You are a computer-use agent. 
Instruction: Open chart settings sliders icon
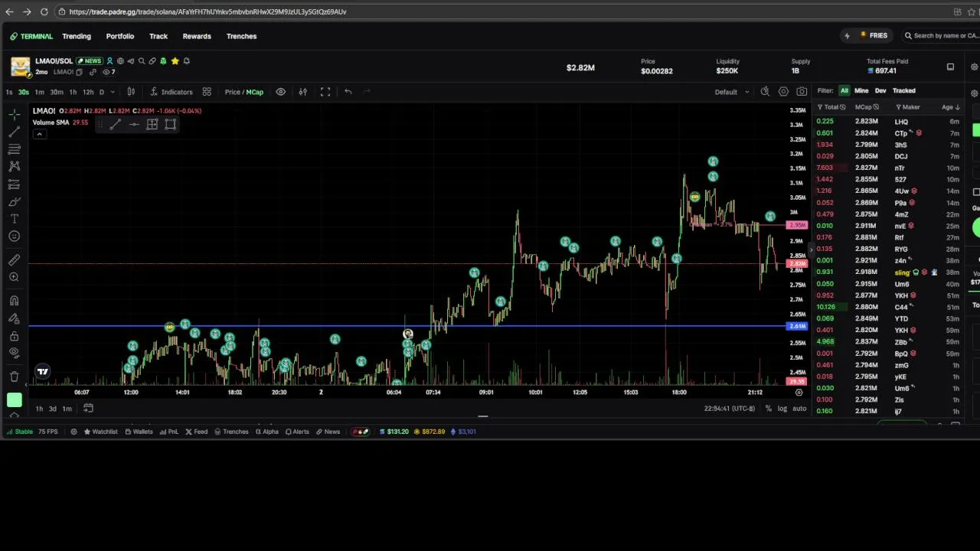(x=303, y=92)
